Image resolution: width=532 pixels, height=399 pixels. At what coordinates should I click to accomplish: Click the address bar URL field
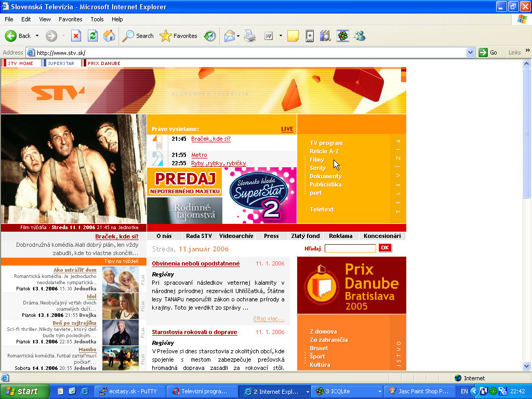click(x=251, y=52)
